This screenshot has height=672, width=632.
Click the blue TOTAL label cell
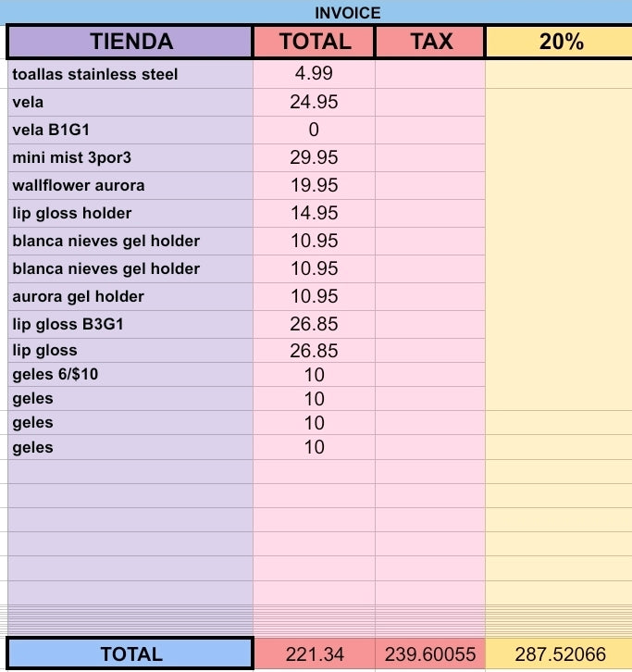pyautogui.click(x=130, y=654)
